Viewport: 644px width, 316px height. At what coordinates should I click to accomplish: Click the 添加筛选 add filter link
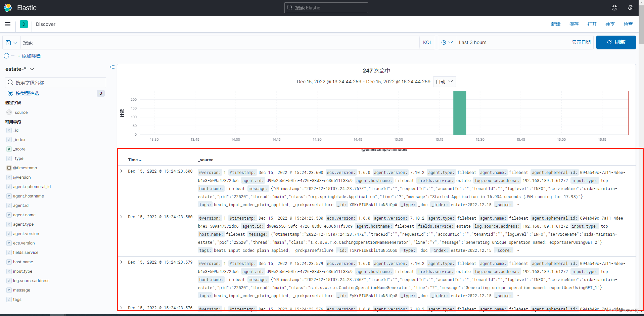point(29,56)
